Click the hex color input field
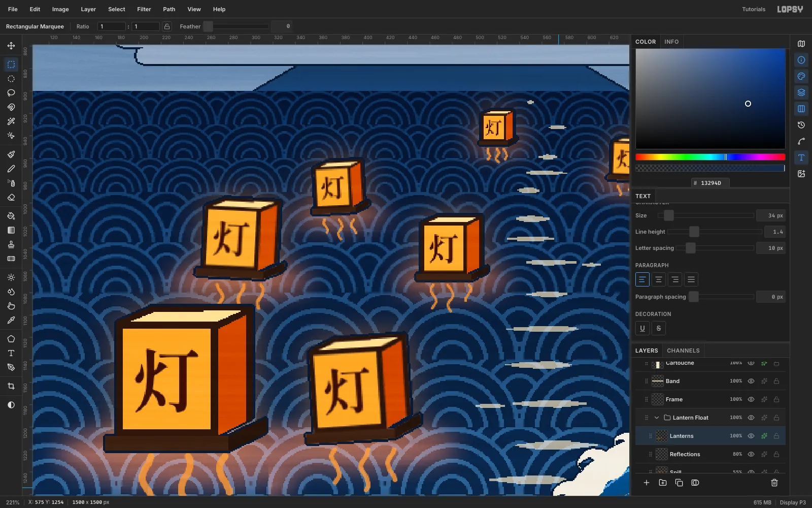This screenshot has width=812, height=508. click(710, 183)
